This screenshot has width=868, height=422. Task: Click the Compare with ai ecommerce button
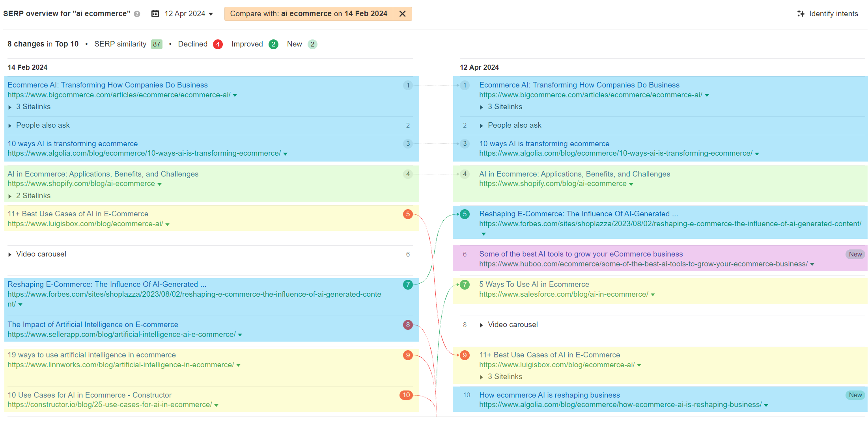pos(309,14)
